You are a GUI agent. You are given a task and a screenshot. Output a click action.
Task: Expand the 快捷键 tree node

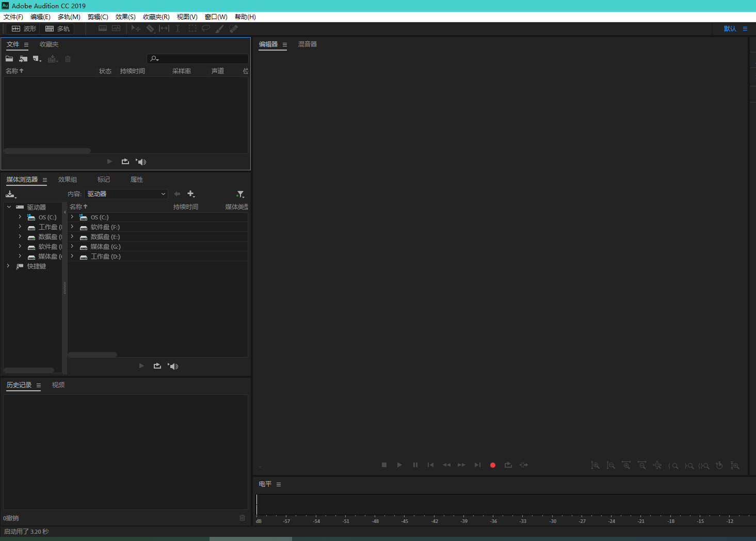pyautogui.click(x=8, y=266)
